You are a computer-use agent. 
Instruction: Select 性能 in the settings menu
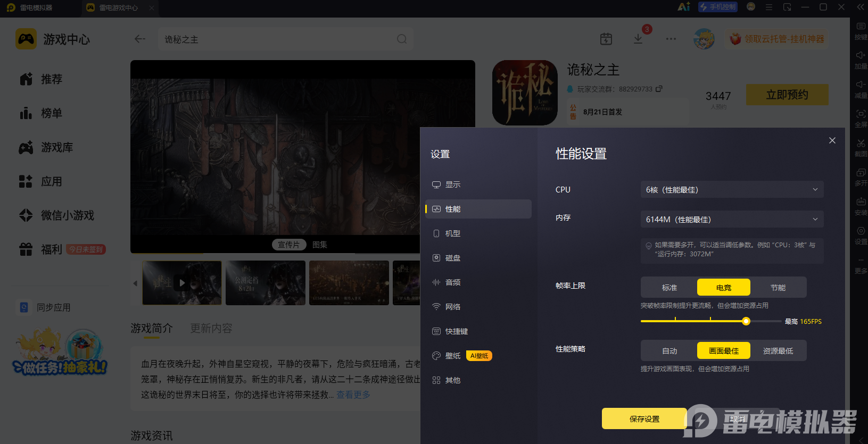[x=478, y=209]
